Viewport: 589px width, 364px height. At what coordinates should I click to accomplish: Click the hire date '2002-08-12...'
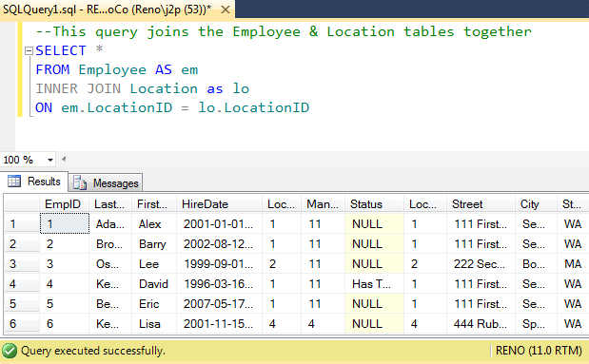[x=220, y=244]
